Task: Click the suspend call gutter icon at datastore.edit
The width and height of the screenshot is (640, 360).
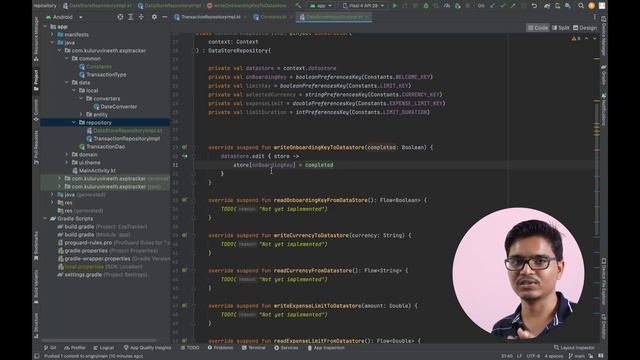Action: pos(184,156)
